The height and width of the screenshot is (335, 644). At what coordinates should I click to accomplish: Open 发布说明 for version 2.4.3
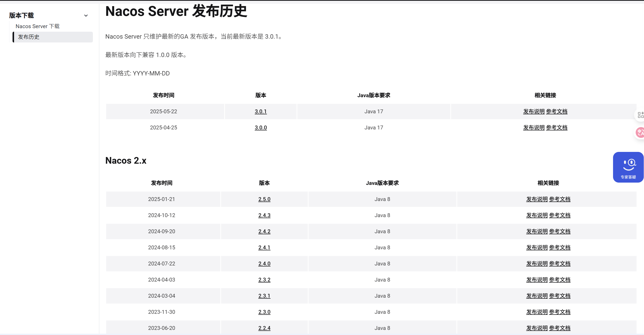coord(537,215)
